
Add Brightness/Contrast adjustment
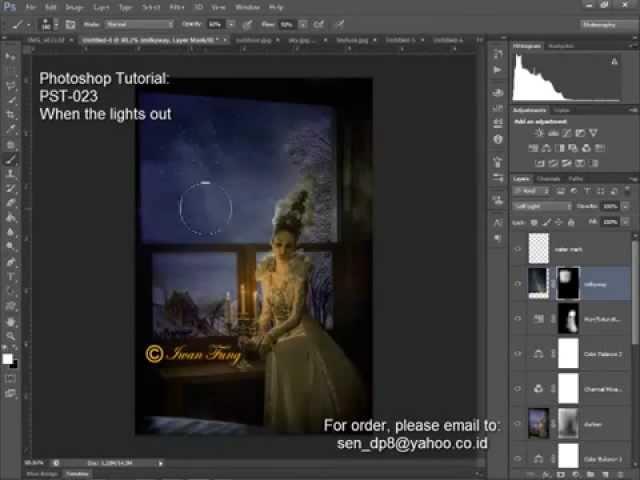point(540,133)
